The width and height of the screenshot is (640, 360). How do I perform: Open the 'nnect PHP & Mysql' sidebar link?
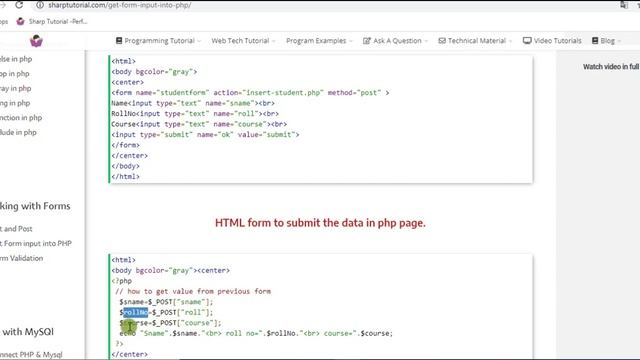(x=31, y=354)
